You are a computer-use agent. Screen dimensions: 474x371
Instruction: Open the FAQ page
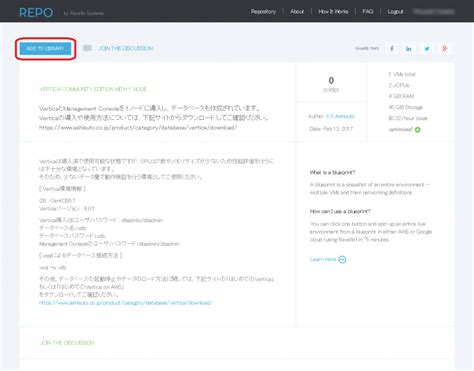pyautogui.click(x=368, y=11)
